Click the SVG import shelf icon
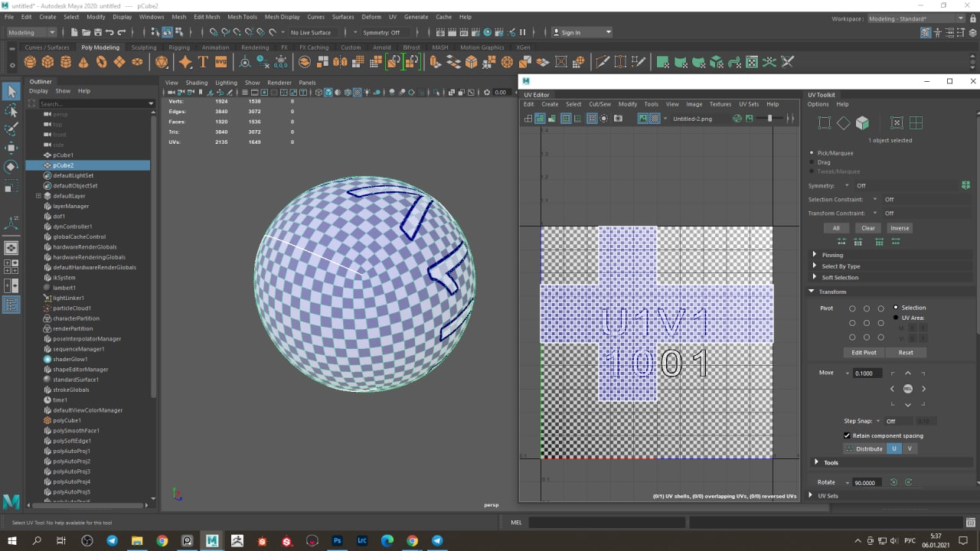 point(220,62)
